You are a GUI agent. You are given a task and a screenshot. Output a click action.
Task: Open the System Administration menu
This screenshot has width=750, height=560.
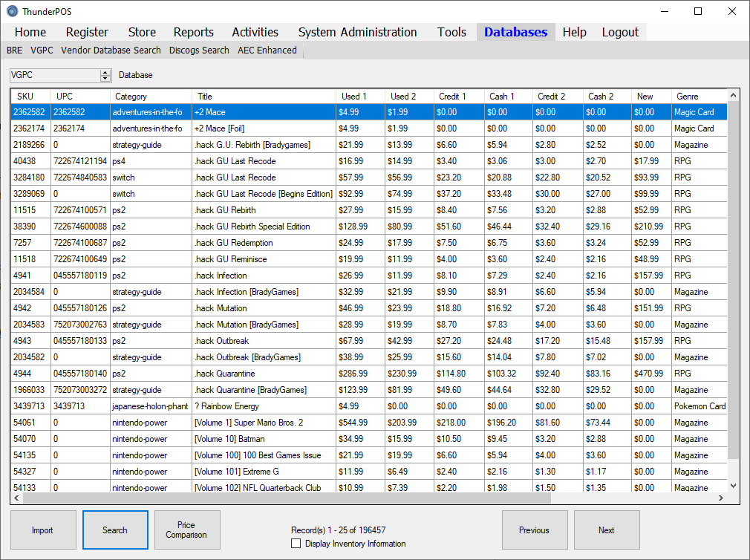coord(357,32)
